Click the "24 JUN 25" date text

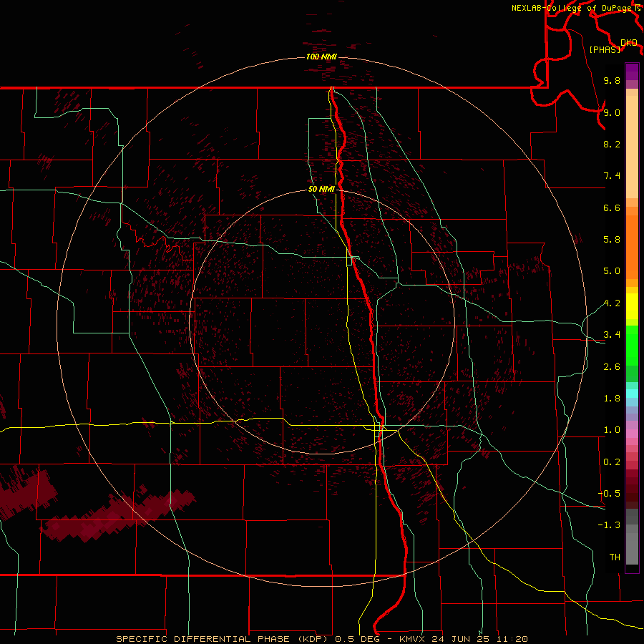[x=460, y=639]
